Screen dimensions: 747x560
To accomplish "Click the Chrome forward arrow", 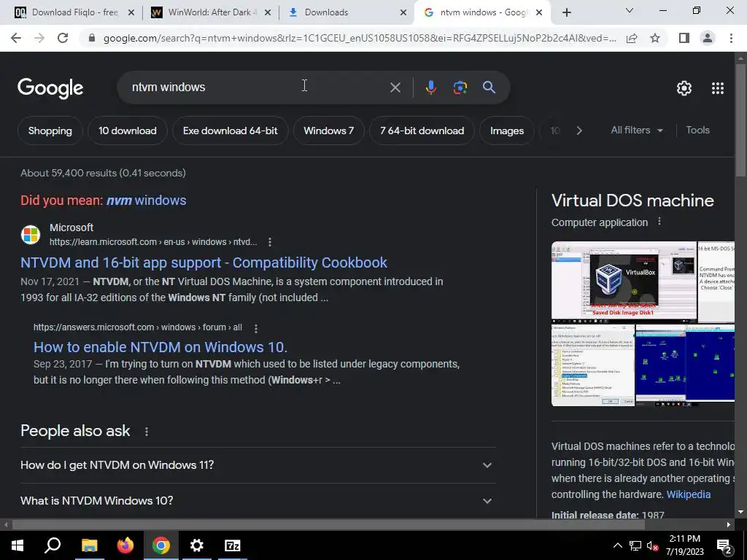I will click(x=39, y=38).
